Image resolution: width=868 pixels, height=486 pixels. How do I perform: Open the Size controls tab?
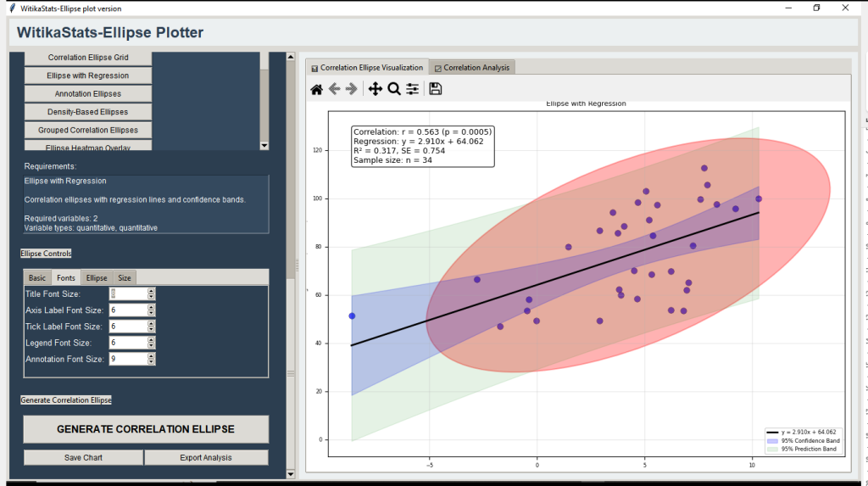(125, 277)
